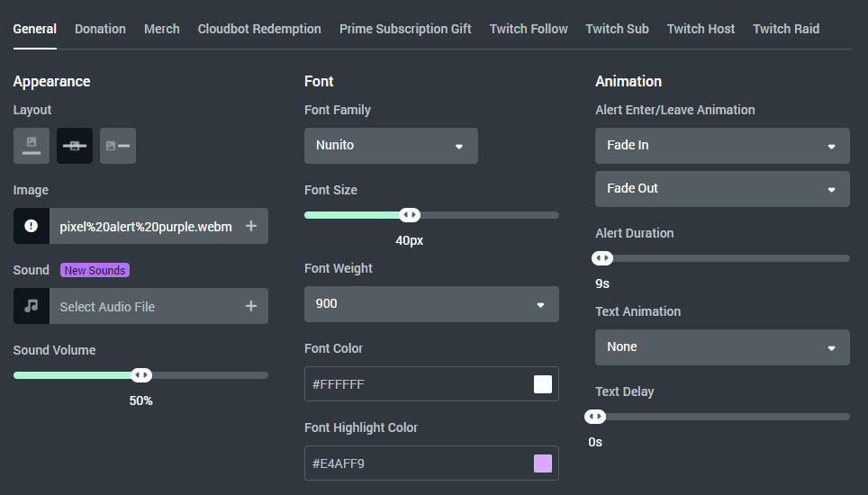Open the Font Family dropdown showing Nunito
Image resolution: width=868 pixels, height=495 pixels.
391,146
